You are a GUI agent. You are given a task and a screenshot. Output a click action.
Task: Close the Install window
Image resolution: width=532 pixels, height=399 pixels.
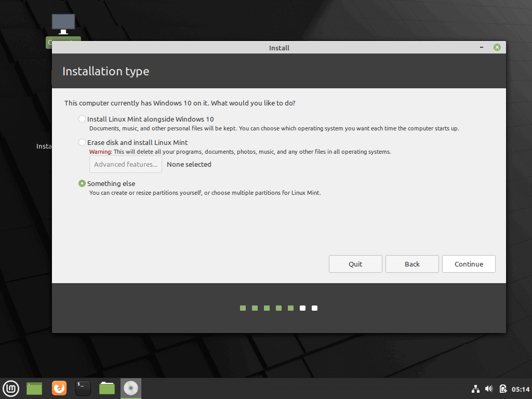[x=497, y=47]
